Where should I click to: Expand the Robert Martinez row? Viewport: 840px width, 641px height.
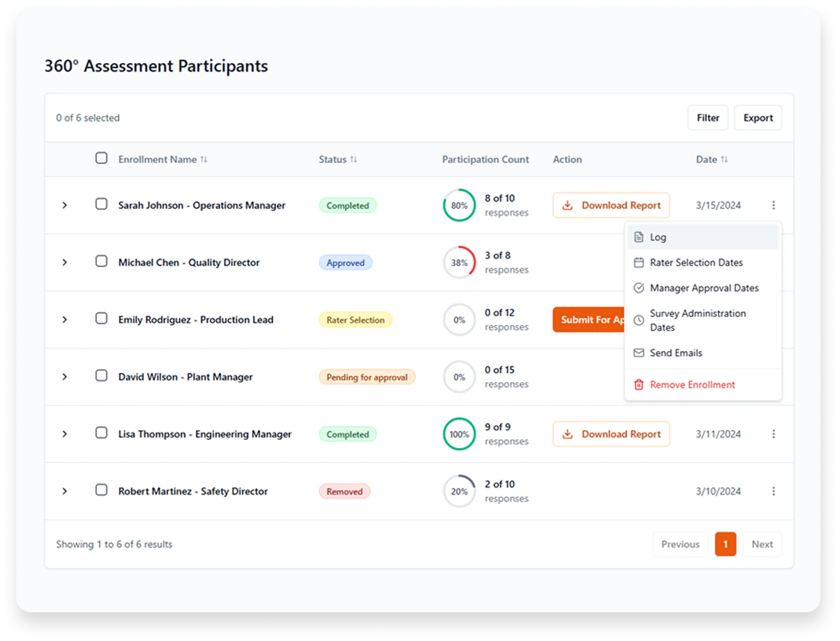(x=65, y=491)
